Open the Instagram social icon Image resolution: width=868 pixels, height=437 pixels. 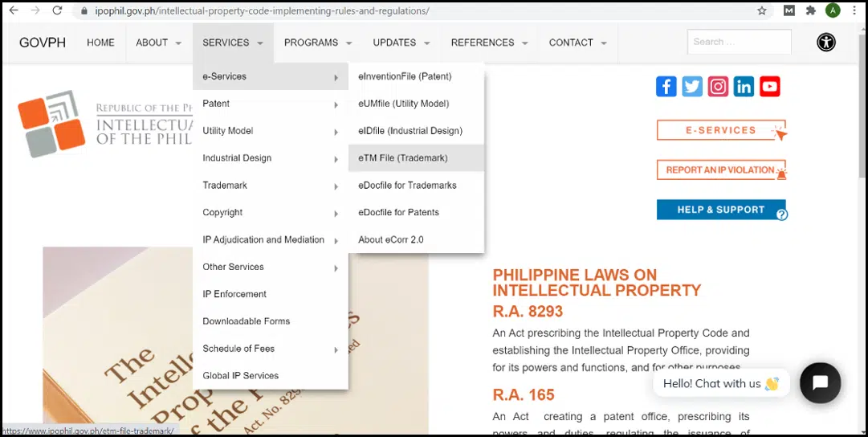click(x=718, y=87)
